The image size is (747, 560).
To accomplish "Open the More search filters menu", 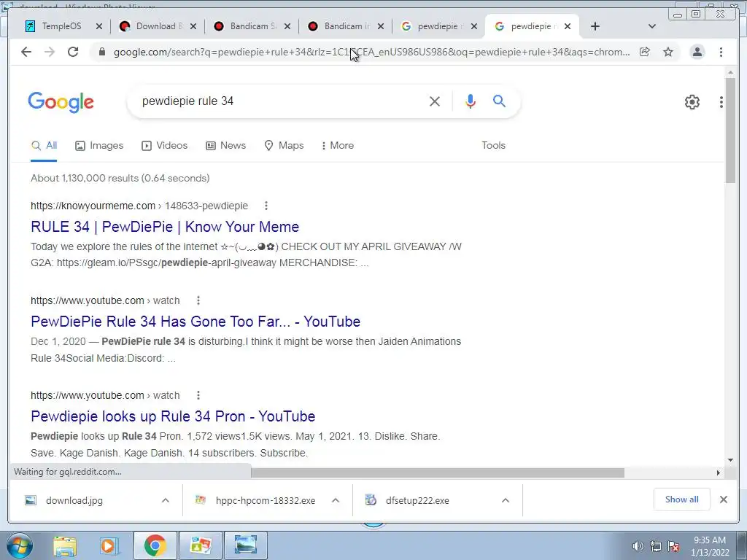I will tap(337, 145).
